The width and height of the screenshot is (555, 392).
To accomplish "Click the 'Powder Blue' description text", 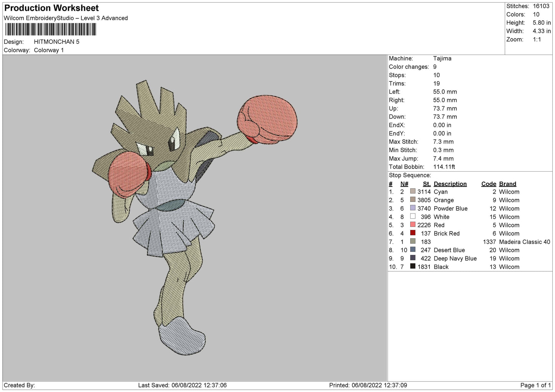I will 451,208.
